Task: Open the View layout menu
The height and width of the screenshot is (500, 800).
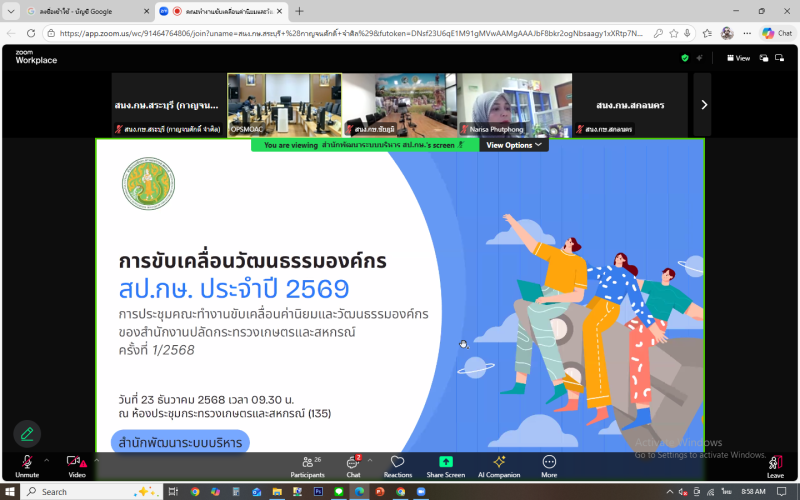Action: pyautogui.click(x=738, y=58)
